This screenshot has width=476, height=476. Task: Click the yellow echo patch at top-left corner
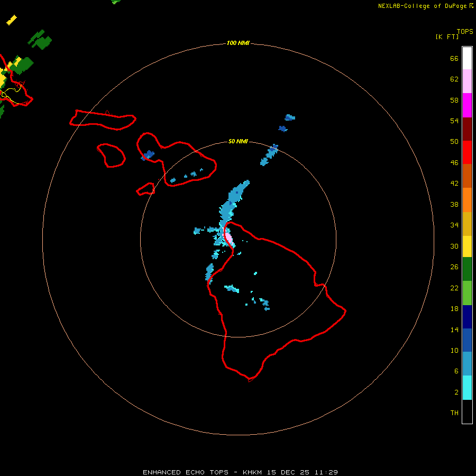click(x=12, y=20)
